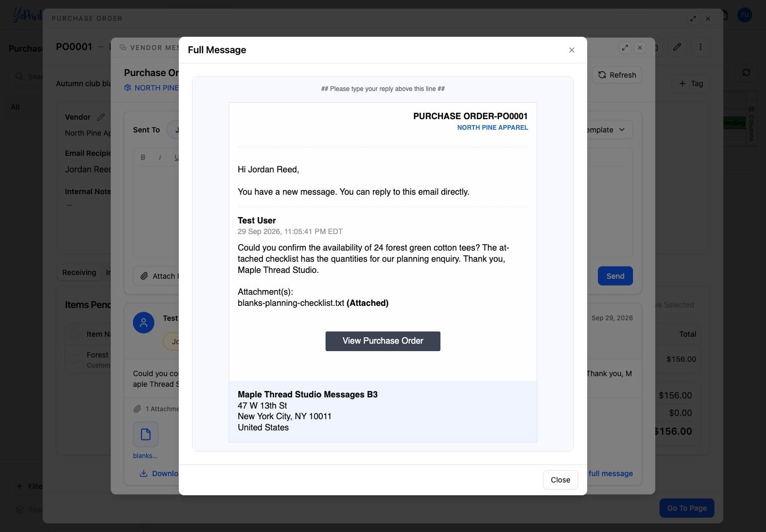Click the search field in Purchase list
The height and width of the screenshot is (532, 766).
click(27, 76)
